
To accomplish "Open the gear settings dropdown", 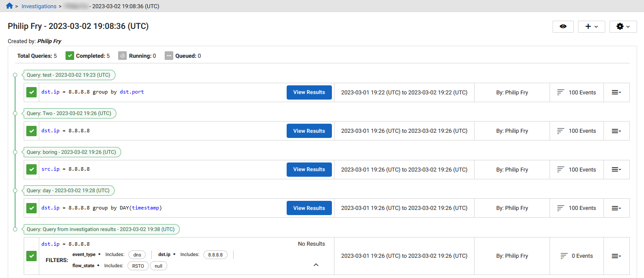I will [623, 27].
